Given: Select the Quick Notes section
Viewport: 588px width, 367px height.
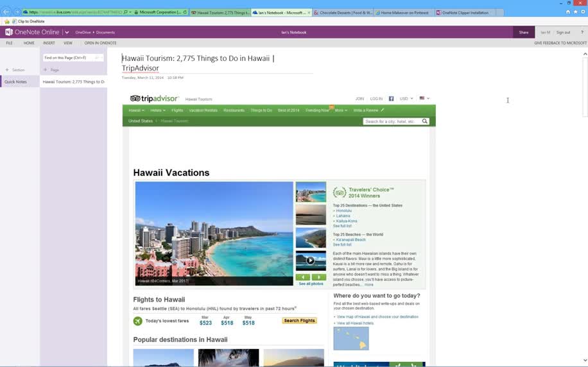Looking at the screenshot, I should tap(20, 81).
